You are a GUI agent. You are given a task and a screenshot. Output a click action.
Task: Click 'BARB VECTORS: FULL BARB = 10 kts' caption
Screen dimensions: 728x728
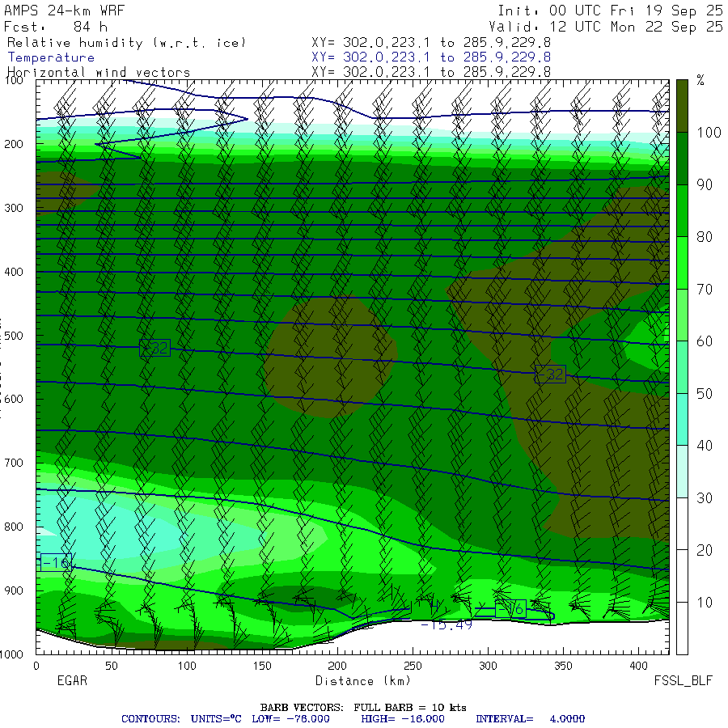363,708
